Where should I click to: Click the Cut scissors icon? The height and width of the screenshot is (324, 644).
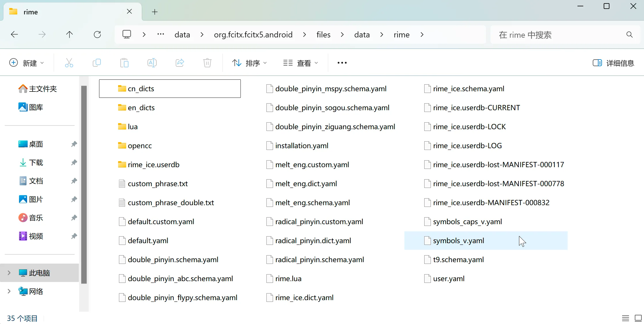click(69, 63)
